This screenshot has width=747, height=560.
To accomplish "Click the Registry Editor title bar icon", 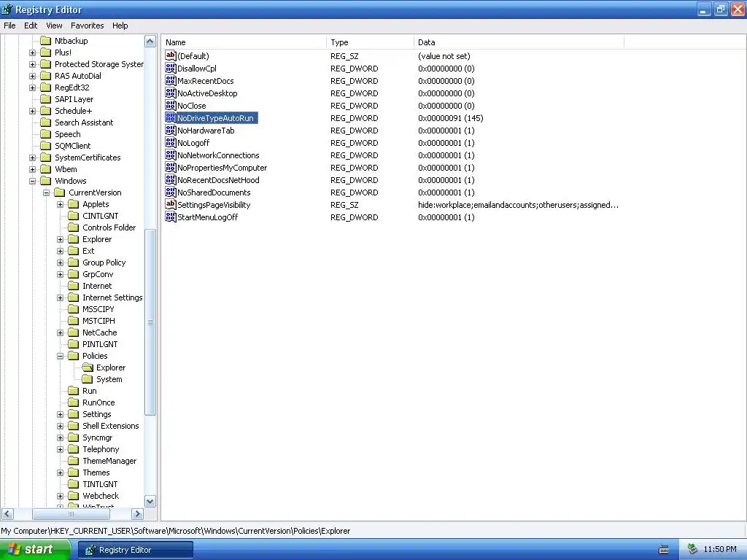I will (x=7, y=9).
